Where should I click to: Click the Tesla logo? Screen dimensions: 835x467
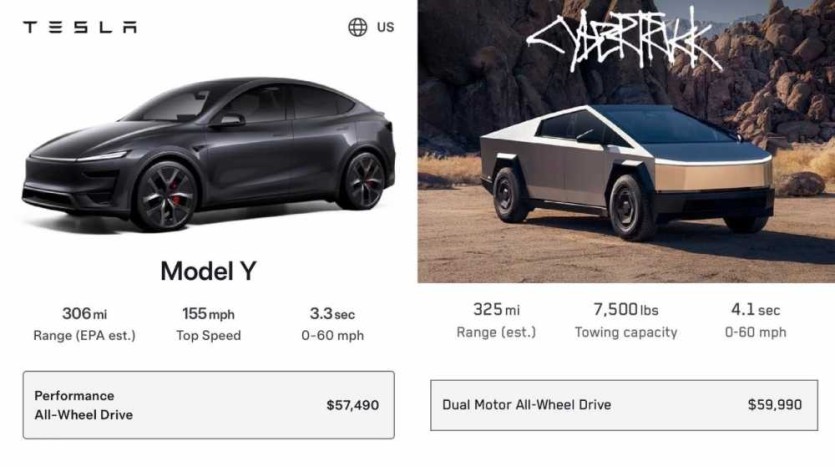pos(80,27)
